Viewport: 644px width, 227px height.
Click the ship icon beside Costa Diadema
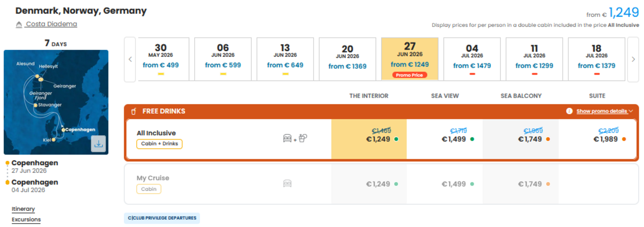click(19, 25)
